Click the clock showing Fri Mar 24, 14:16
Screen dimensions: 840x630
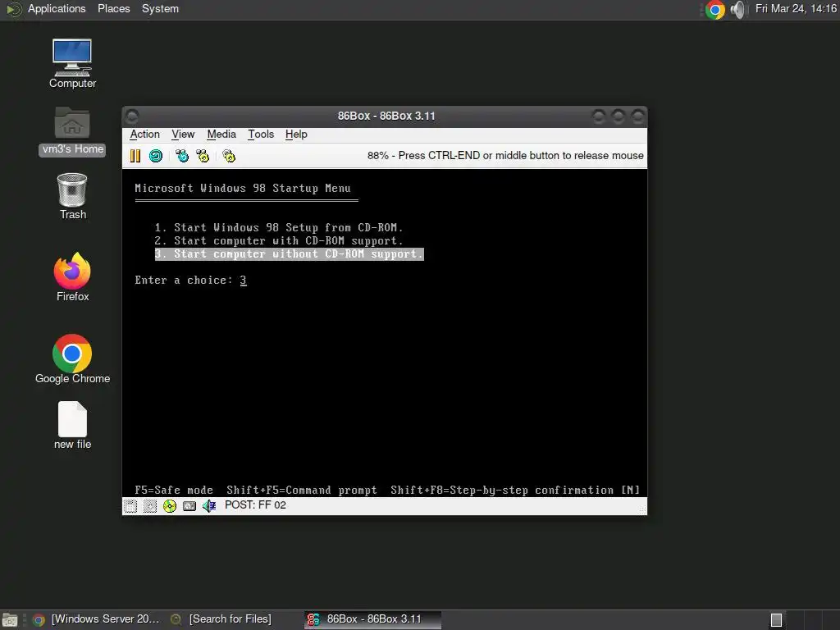click(x=796, y=8)
